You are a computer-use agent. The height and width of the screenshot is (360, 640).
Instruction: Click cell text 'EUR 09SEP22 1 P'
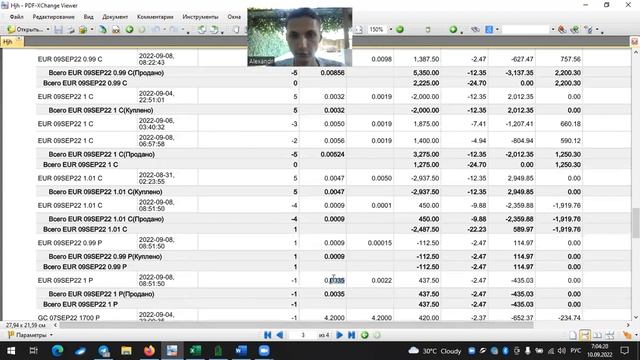coord(65,280)
